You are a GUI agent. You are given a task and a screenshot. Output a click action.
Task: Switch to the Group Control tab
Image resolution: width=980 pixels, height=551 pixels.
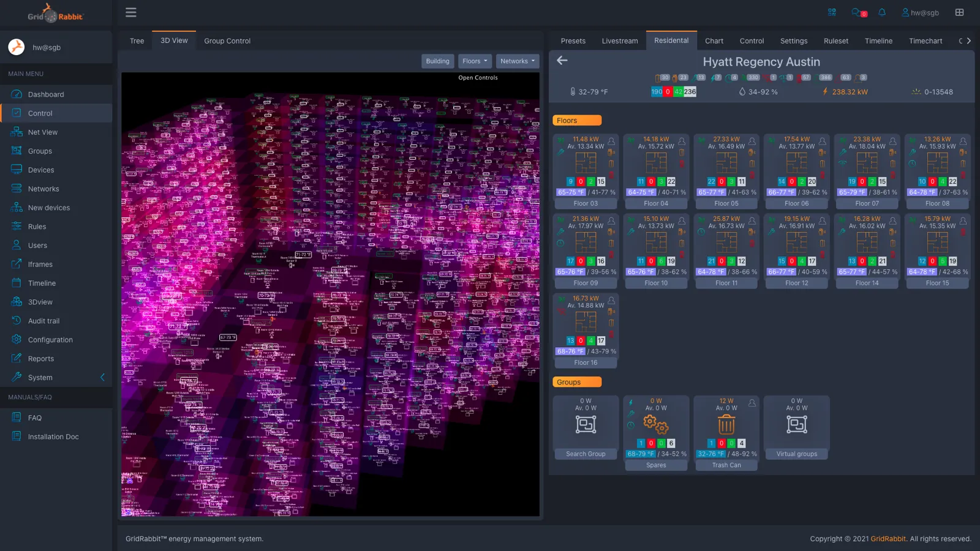[227, 41]
